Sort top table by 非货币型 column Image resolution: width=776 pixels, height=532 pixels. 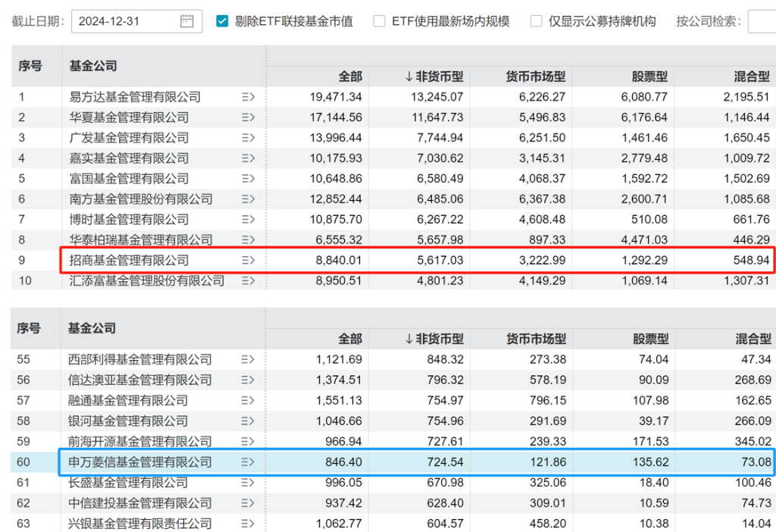click(434, 77)
